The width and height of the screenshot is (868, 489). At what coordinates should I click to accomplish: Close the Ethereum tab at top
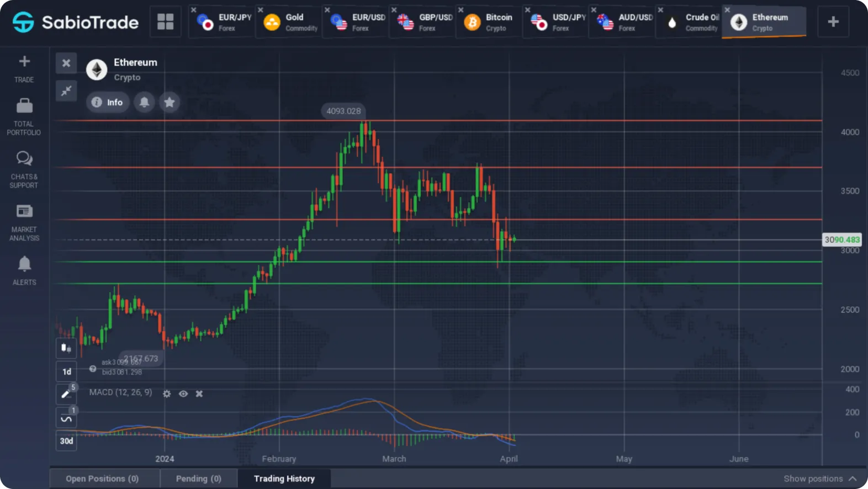click(728, 10)
